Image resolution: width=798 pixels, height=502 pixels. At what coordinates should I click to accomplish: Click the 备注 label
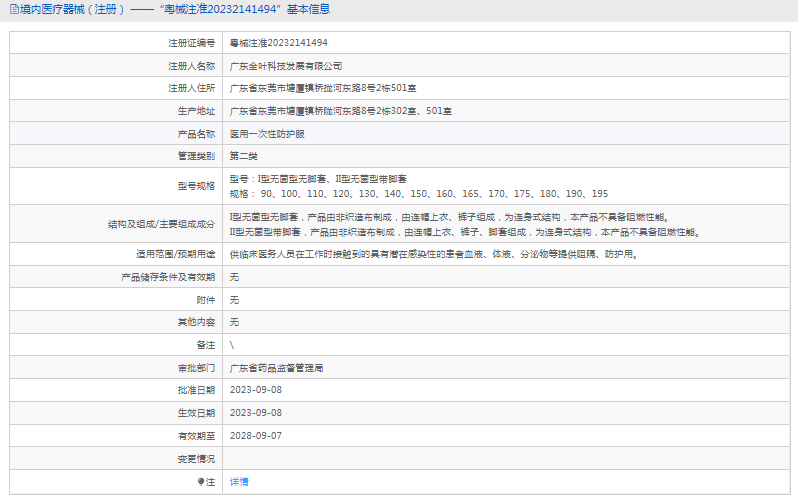206,345
